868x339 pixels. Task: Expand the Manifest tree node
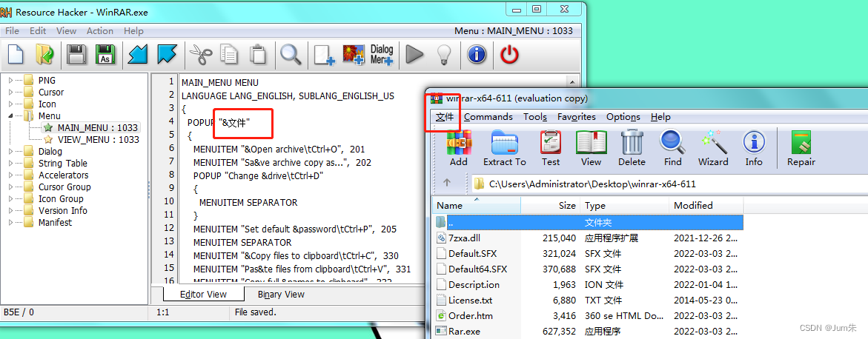click(x=10, y=223)
